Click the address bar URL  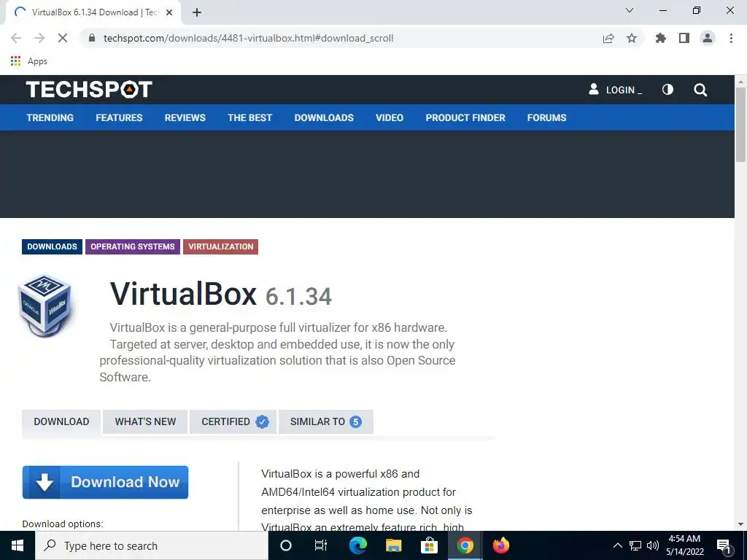tap(248, 38)
